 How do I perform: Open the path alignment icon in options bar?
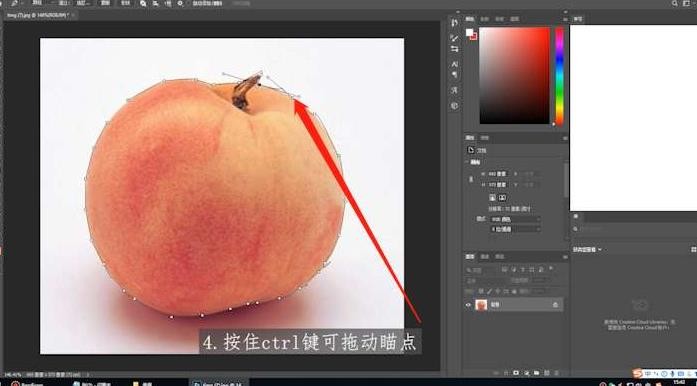(156, 4)
